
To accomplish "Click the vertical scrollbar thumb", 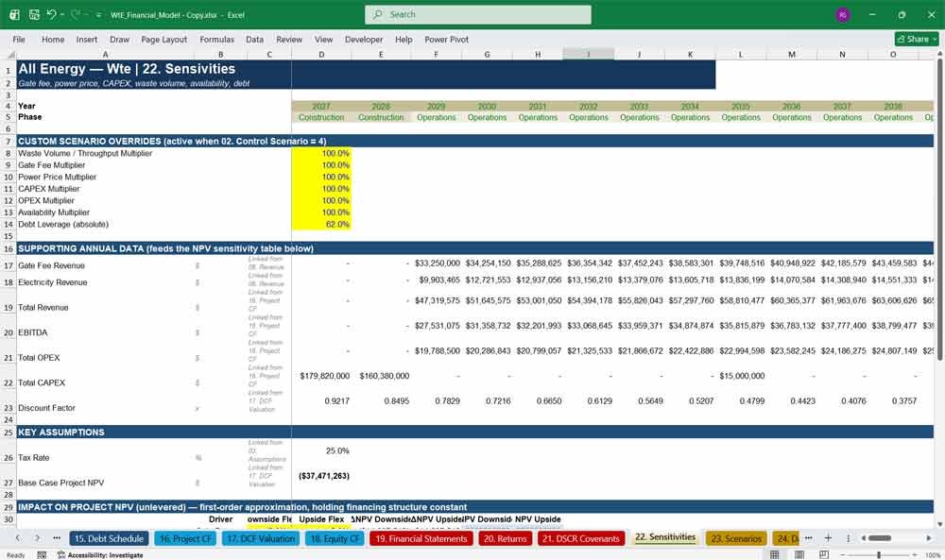I will 939,210.
